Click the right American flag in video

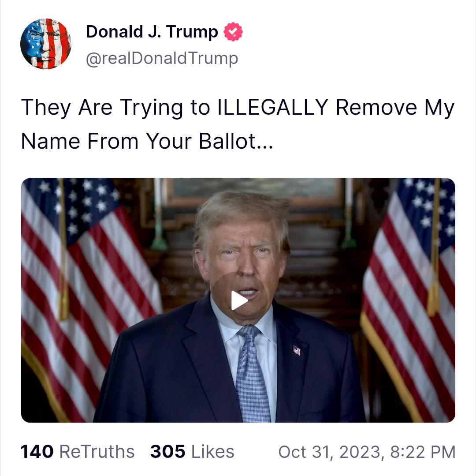click(408, 298)
